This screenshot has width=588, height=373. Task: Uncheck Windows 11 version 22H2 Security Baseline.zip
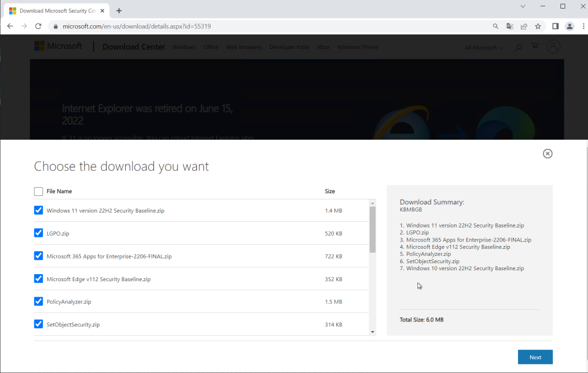(38, 210)
